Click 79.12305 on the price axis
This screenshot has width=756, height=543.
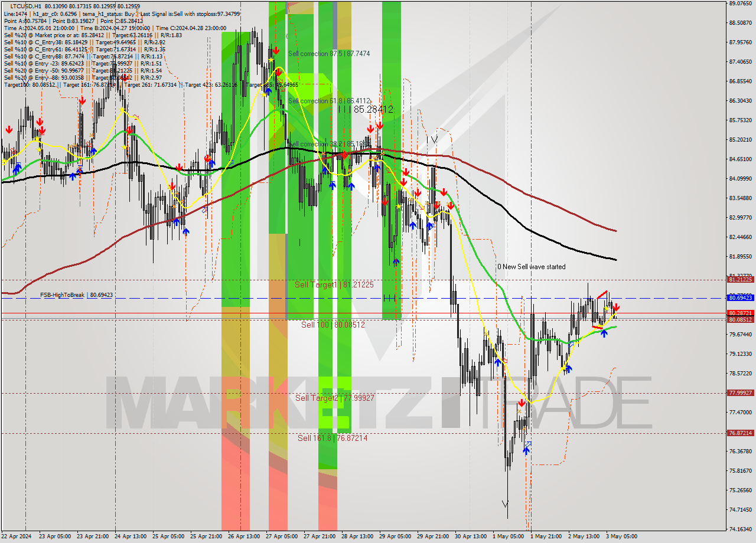point(740,354)
